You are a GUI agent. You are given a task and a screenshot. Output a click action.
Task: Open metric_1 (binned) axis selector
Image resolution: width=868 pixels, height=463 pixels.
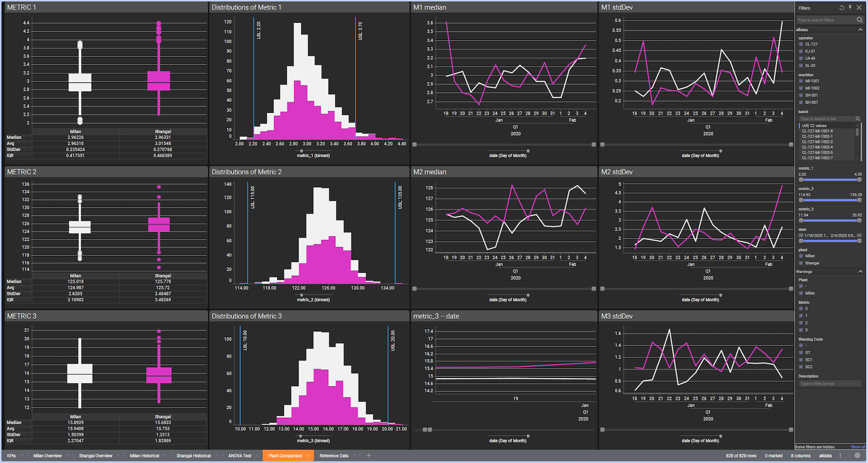click(313, 156)
